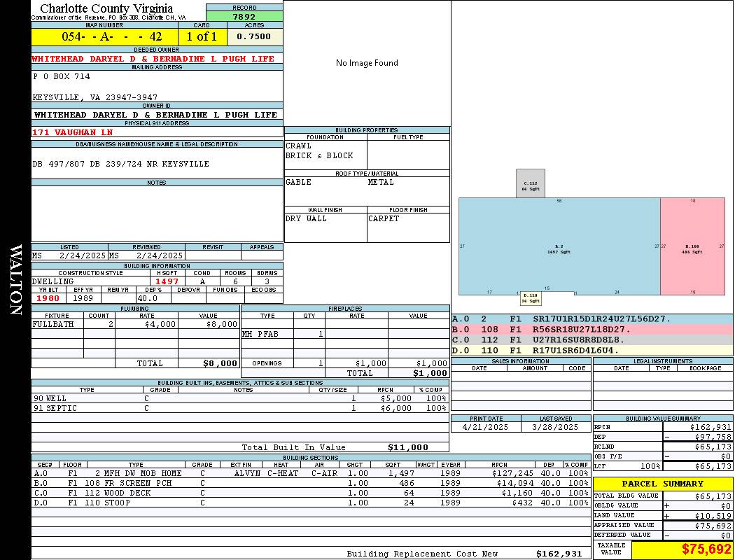
Task: Click floor finish CARPET
Action: pyautogui.click(x=384, y=219)
